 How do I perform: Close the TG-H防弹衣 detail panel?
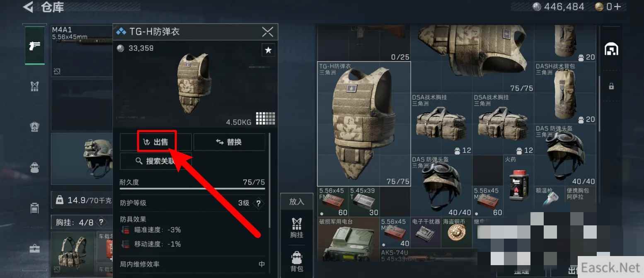point(268,31)
